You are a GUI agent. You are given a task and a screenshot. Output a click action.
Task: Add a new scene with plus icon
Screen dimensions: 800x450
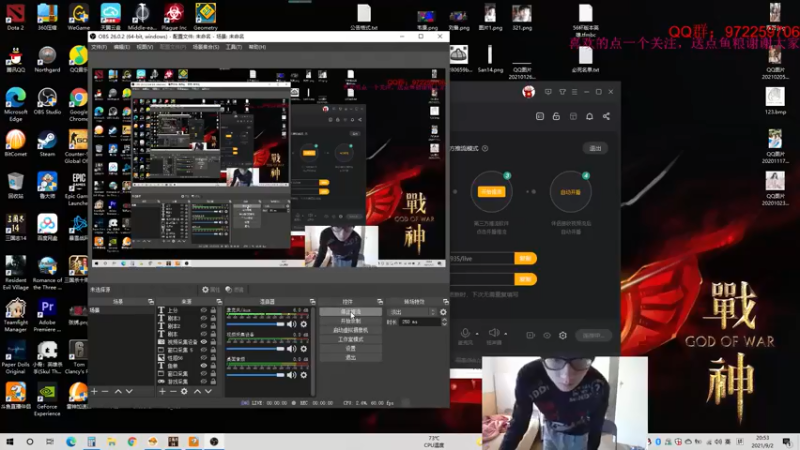tap(94, 391)
